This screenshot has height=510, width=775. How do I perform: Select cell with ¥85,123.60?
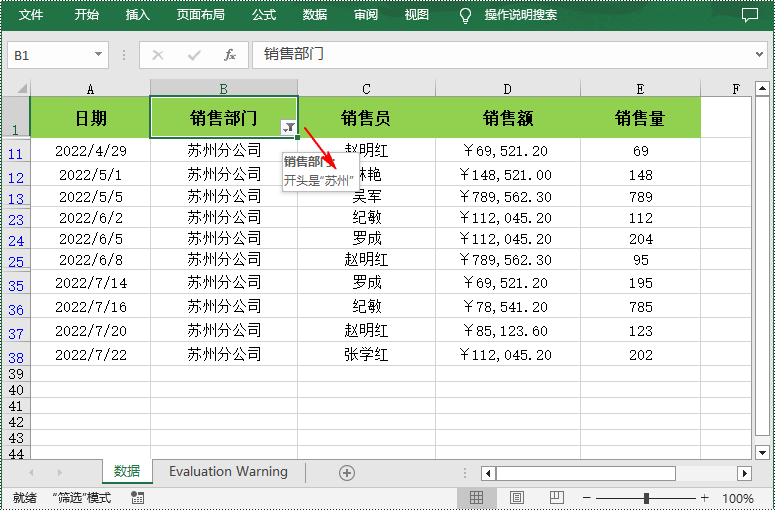tap(508, 330)
